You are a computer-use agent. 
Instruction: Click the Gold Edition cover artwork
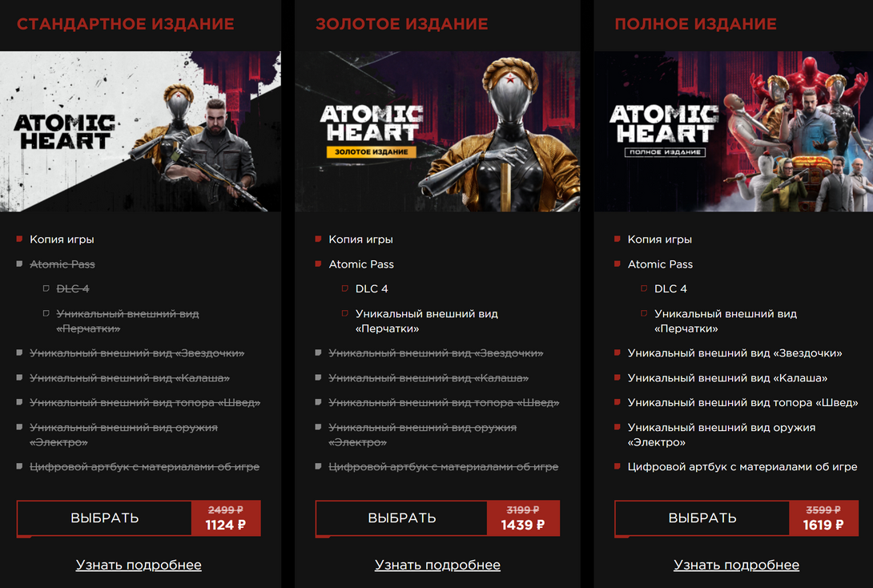[x=437, y=131]
